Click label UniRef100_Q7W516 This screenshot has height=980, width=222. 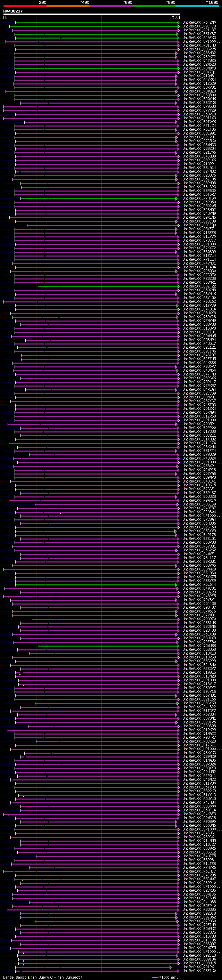pos(199,612)
